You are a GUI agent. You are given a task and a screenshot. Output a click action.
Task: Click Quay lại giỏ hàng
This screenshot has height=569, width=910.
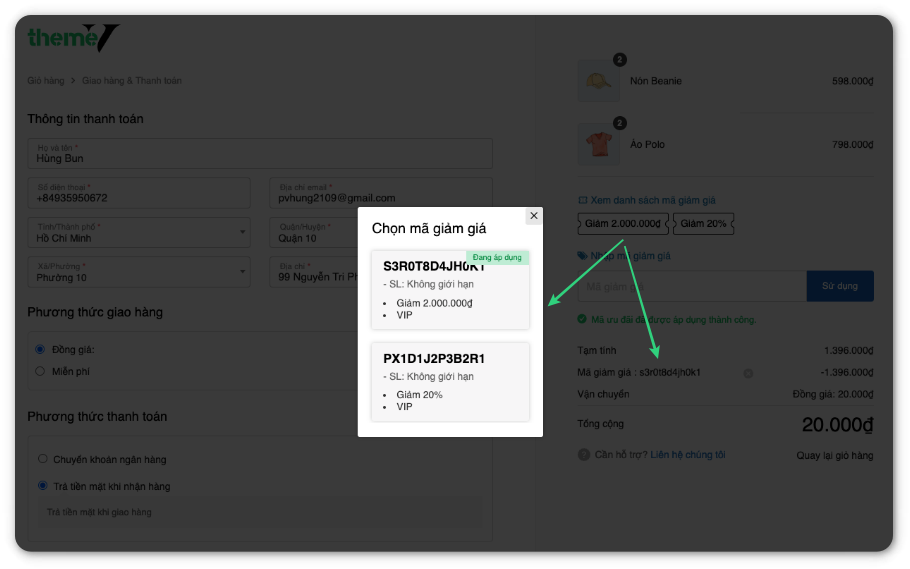pyautogui.click(x=835, y=455)
